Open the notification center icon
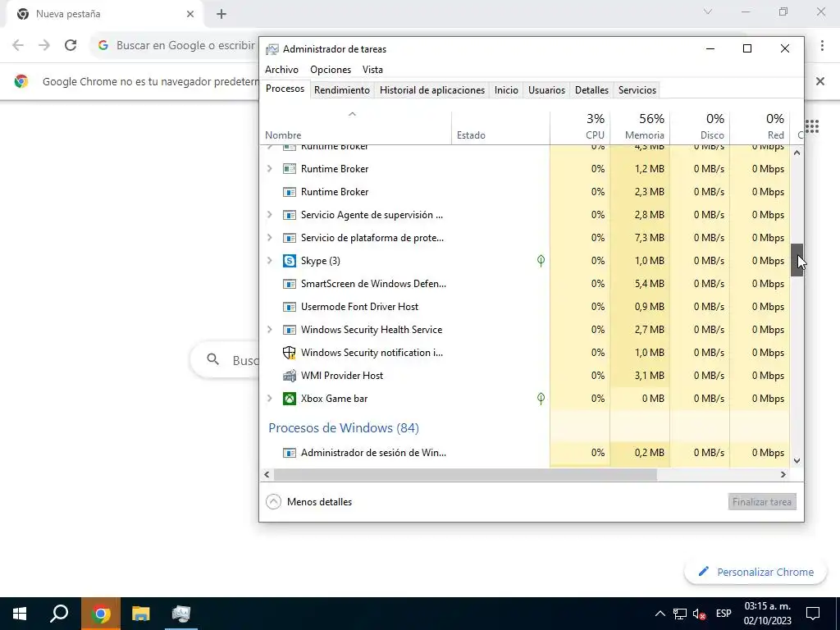The image size is (840, 630). pos(813,614)
